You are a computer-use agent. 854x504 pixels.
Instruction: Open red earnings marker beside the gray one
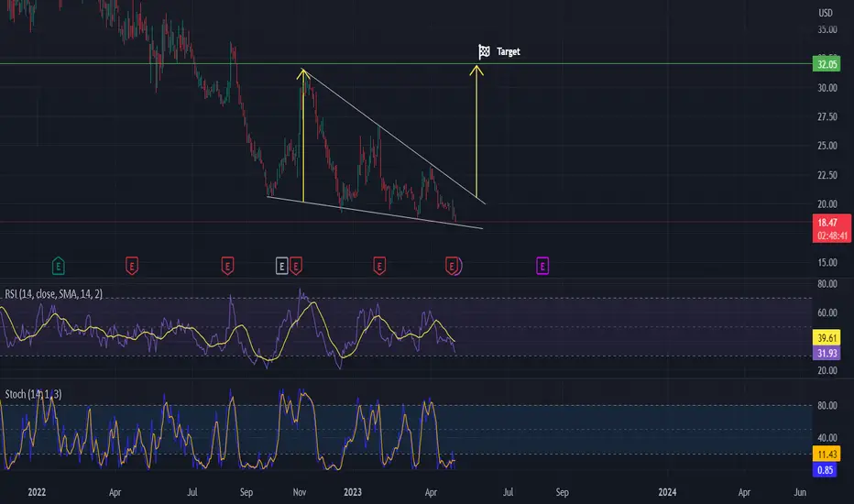[x=296, y=266]
